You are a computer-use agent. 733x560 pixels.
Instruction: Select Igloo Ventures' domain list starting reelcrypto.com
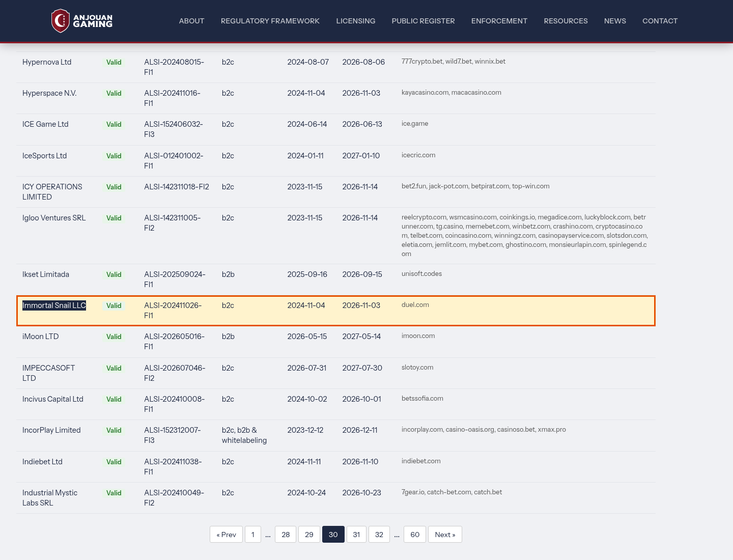coord(525,236)
